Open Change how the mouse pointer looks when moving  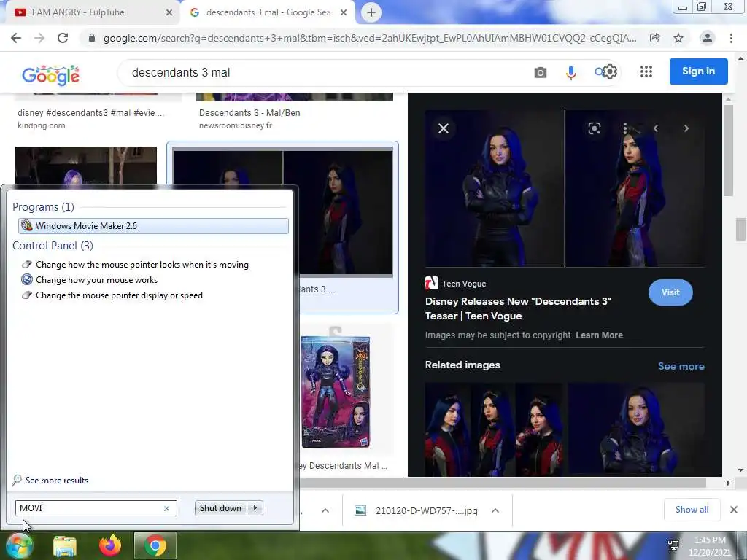click(142, 265)
